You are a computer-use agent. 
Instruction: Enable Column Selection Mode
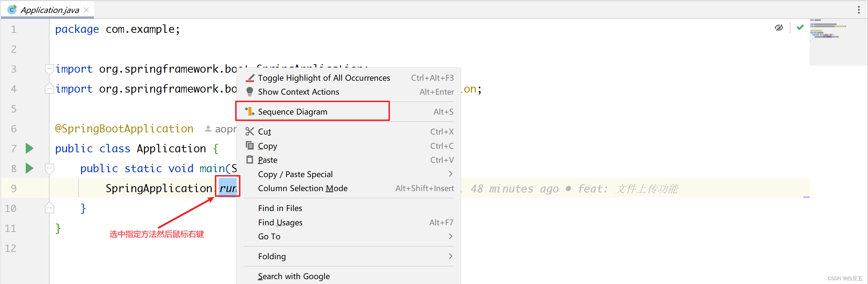coord(349,188)
